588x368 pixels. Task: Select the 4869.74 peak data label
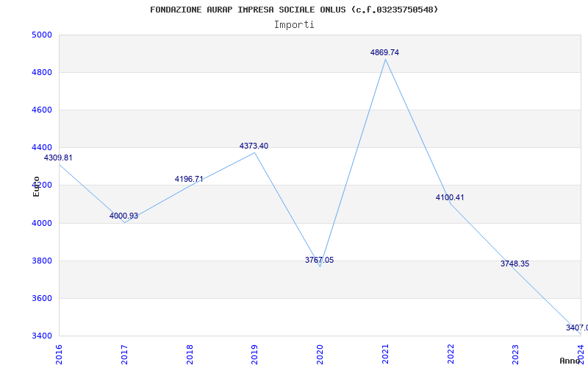pos(384,52)
